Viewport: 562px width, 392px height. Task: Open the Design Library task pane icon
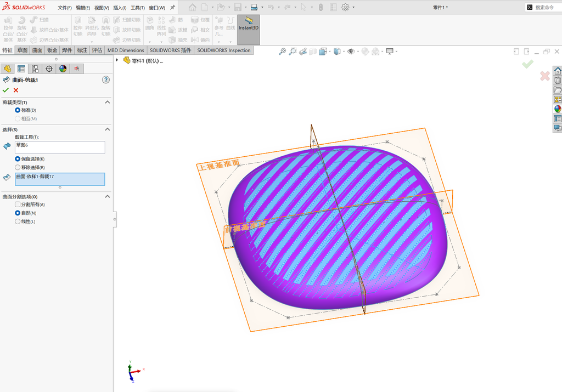(x=558, y=80)
